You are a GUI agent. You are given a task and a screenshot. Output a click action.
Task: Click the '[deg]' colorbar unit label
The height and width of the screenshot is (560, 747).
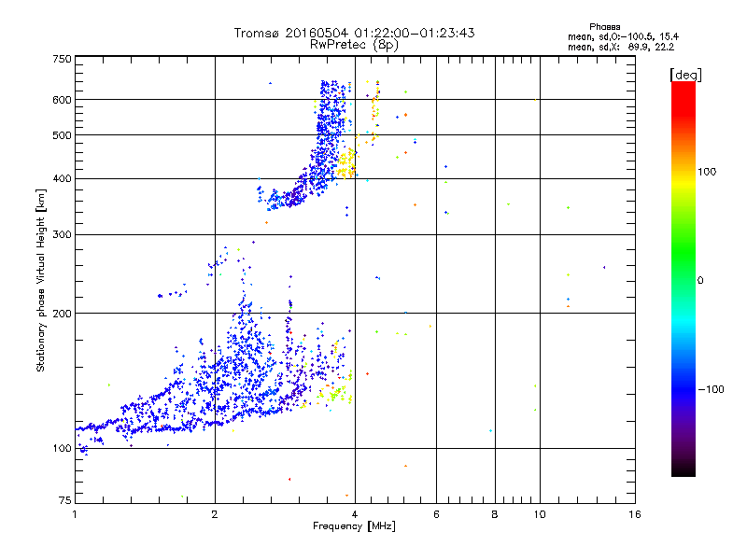click(x=685, y=75)
